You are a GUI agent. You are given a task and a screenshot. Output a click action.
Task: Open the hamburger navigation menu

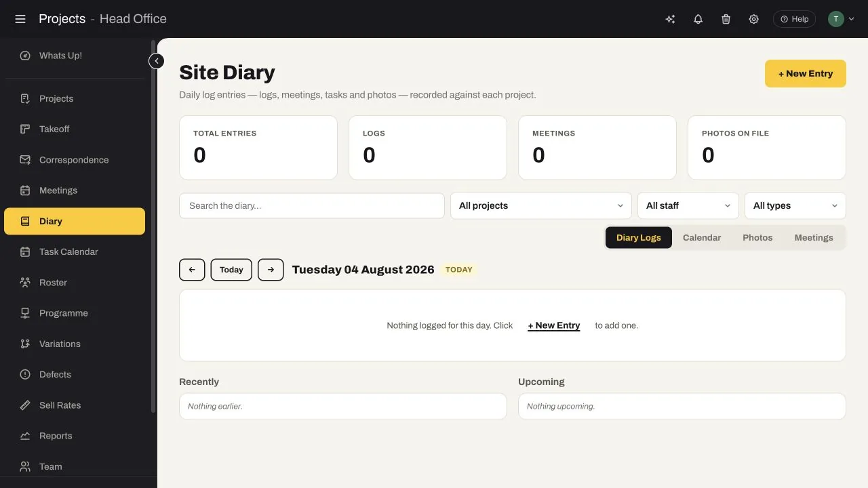tap(20, 19)
